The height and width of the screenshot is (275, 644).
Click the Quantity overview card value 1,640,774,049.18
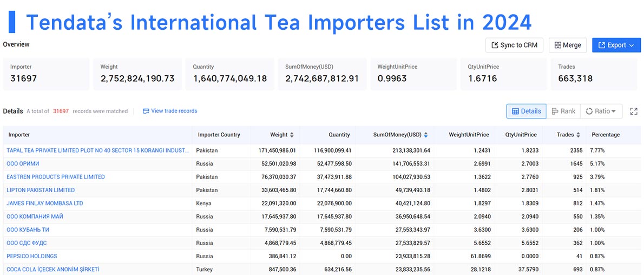[229, 78]
